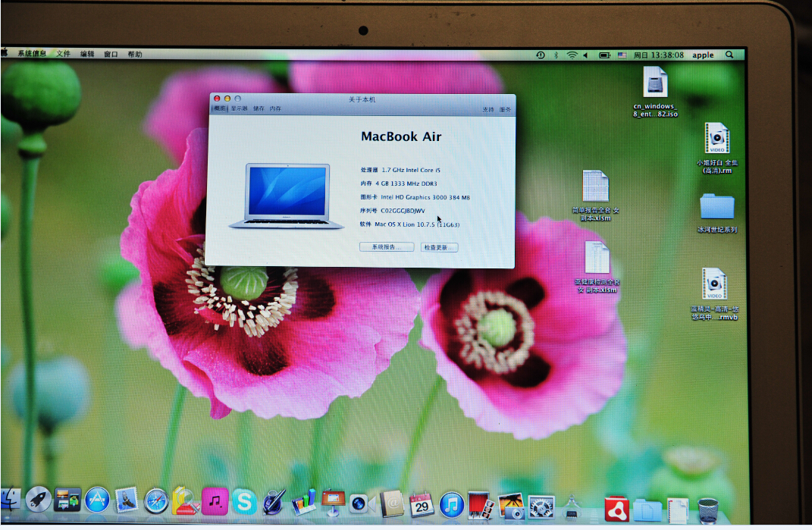Open the 冰河世纪系列 folder
The height and width of the screenshot is (530, 812).
tap(716, 207)
